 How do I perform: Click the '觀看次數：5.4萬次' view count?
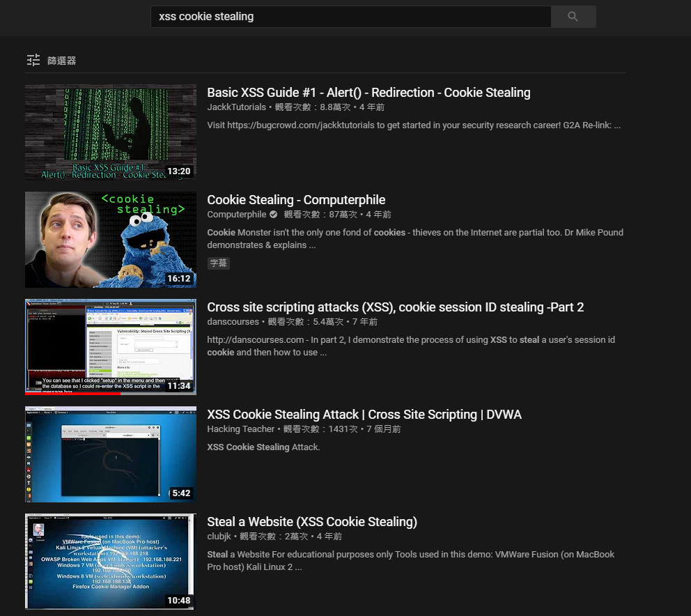click(305, 322)
